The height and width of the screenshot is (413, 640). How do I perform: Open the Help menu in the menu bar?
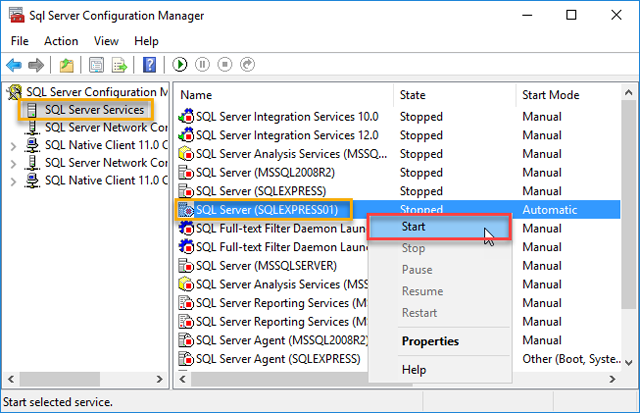click(146, 41)
